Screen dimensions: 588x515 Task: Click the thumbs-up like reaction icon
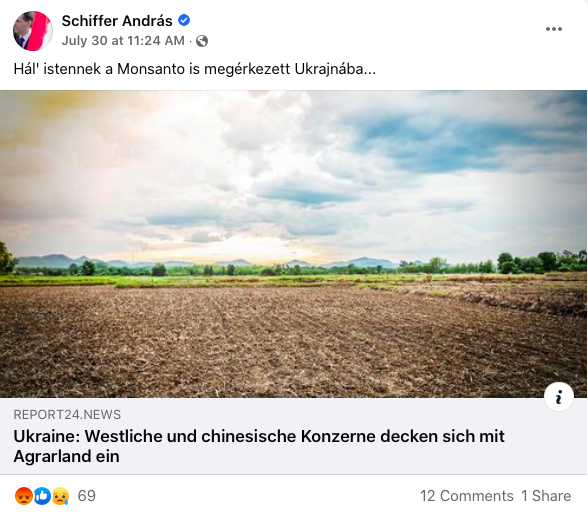42,496
